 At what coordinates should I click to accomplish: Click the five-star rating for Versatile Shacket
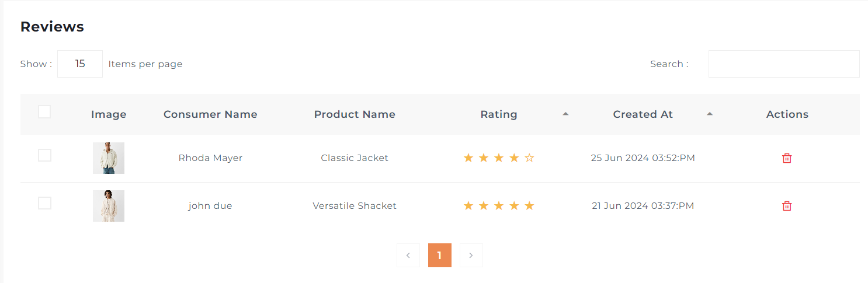498,206
